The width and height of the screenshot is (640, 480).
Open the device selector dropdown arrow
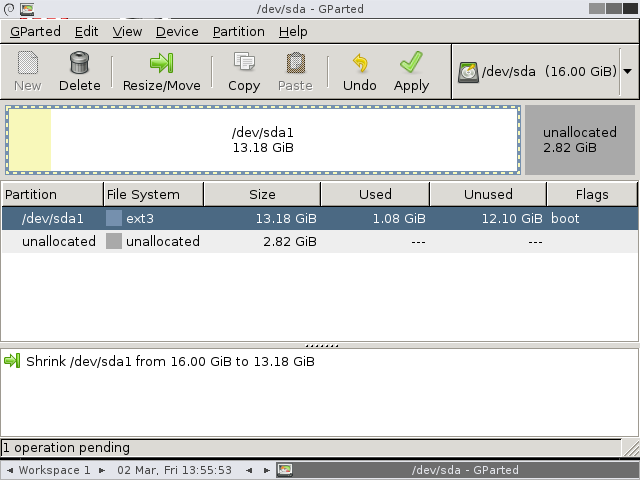(x=628, y=71)
